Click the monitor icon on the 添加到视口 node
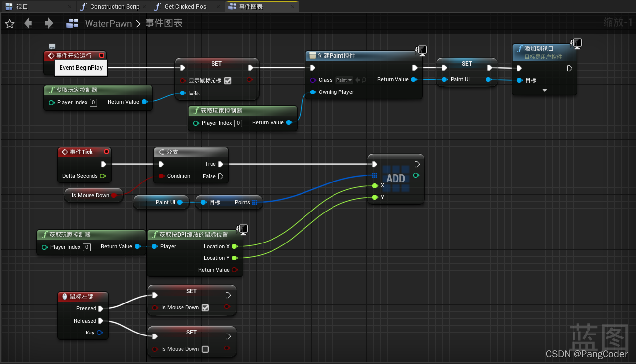This screenshot has height=364, width=636. pyautogui.click(x=576, y=43)
